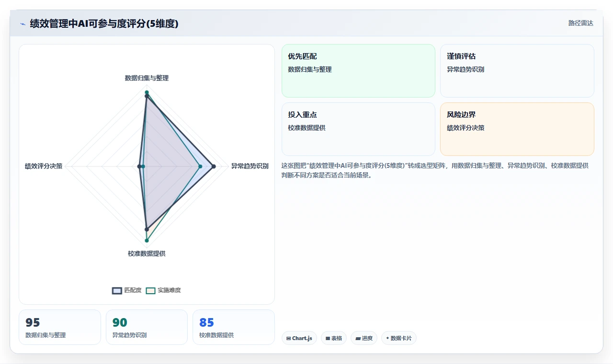Click the blue number 85

(x=206, y=322)
